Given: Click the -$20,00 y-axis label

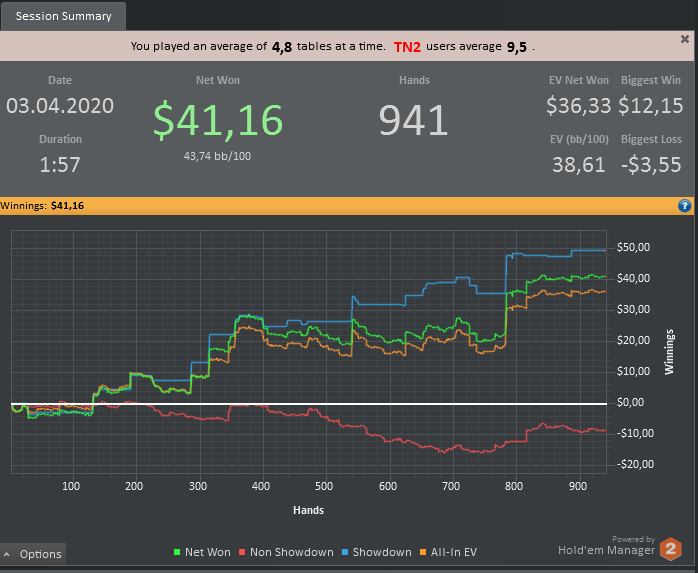Looking at the screenshot, I should [635, 464].
